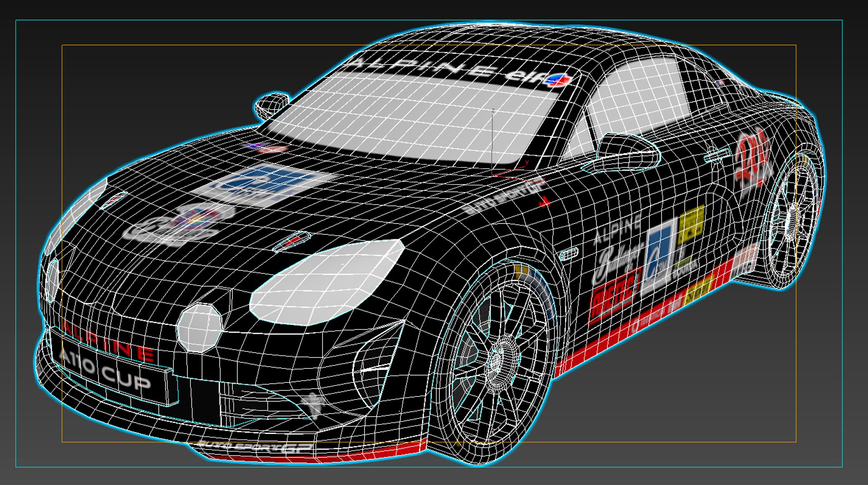Click the large teardrop headlight
This screenshot has height=485, width=868.
click(x=326, y=283)
